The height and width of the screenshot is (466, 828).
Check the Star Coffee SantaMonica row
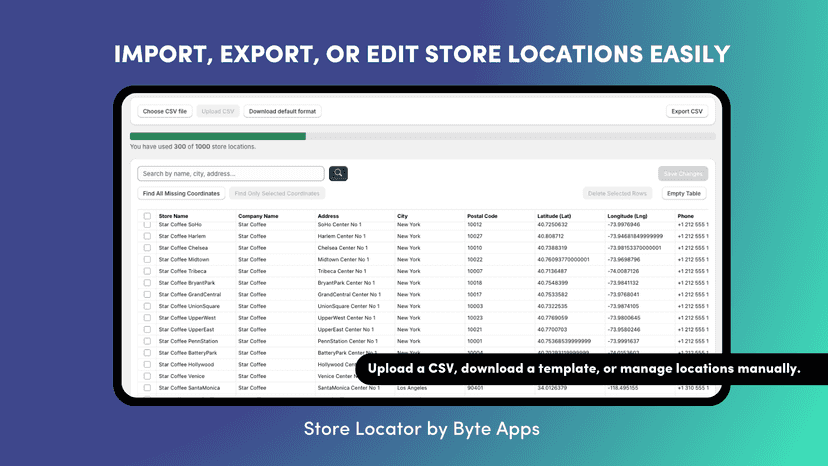[147, 388]
